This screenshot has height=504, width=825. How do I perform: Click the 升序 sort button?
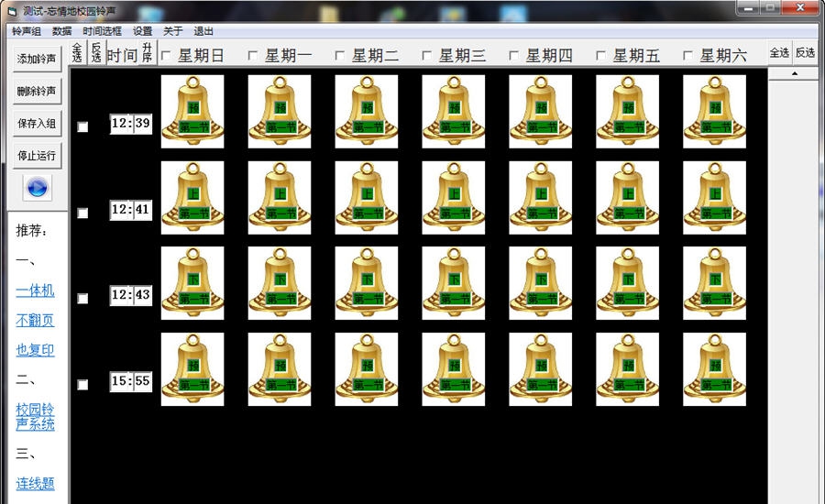tap(148, 52)
